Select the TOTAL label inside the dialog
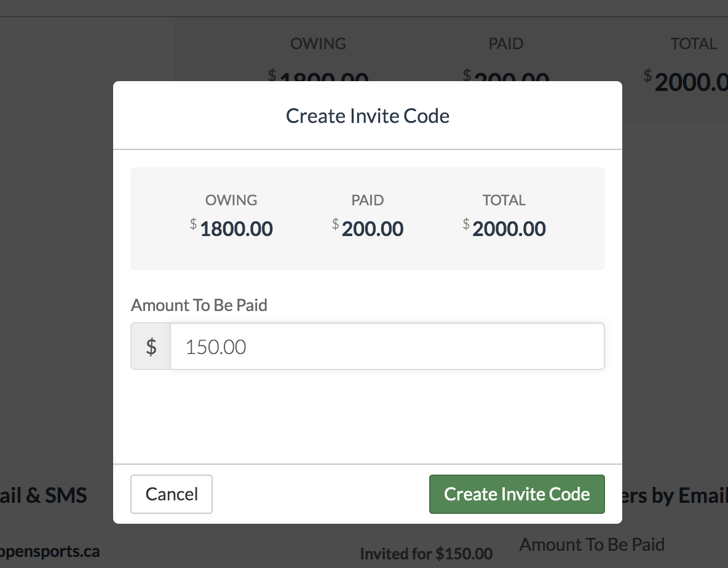The width and height of the screenshot is (728, 568). [504, 200]
